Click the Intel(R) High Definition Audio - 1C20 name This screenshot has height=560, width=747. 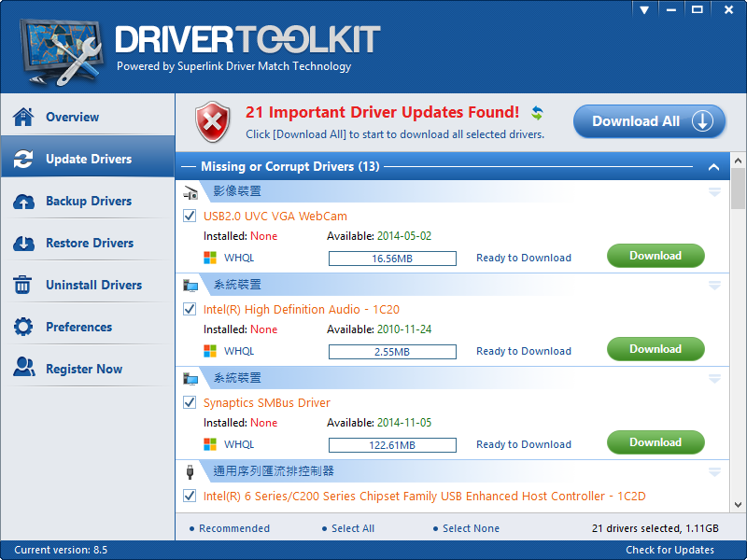(x=301, y=310)
